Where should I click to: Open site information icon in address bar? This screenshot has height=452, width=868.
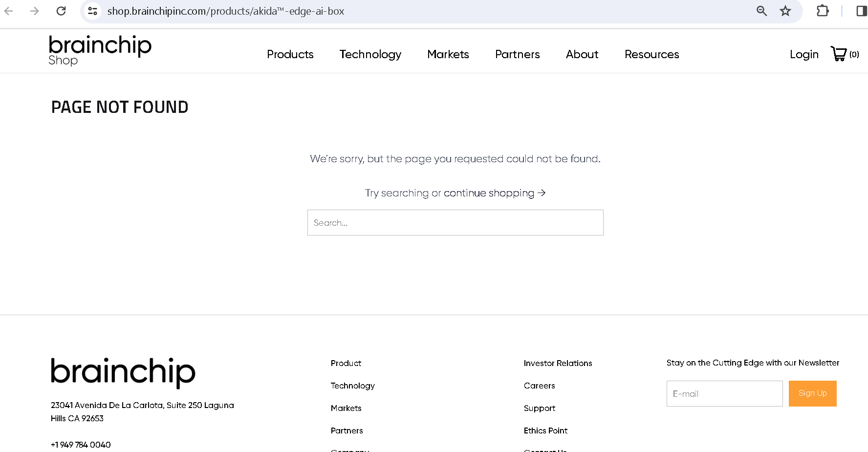92,11
